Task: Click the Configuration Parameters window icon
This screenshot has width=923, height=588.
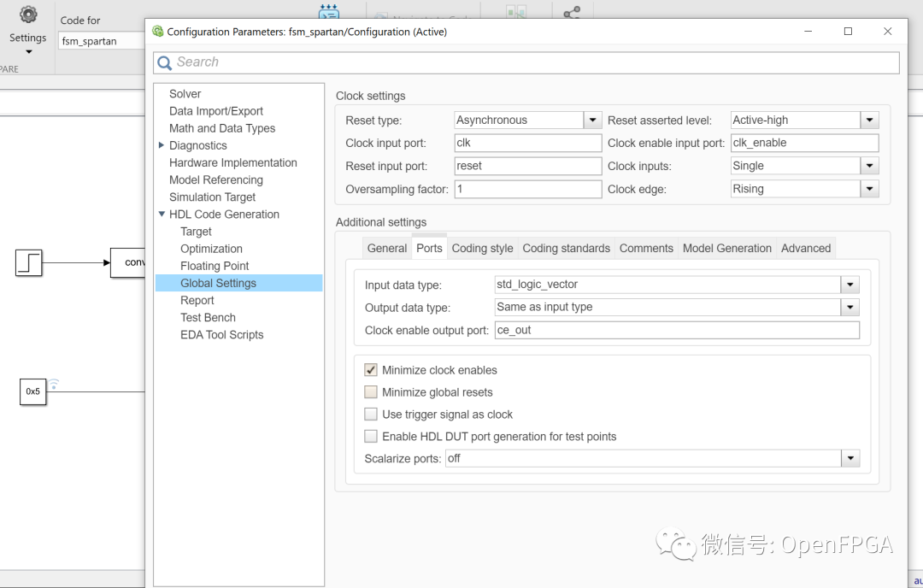Action: [158, 32]
